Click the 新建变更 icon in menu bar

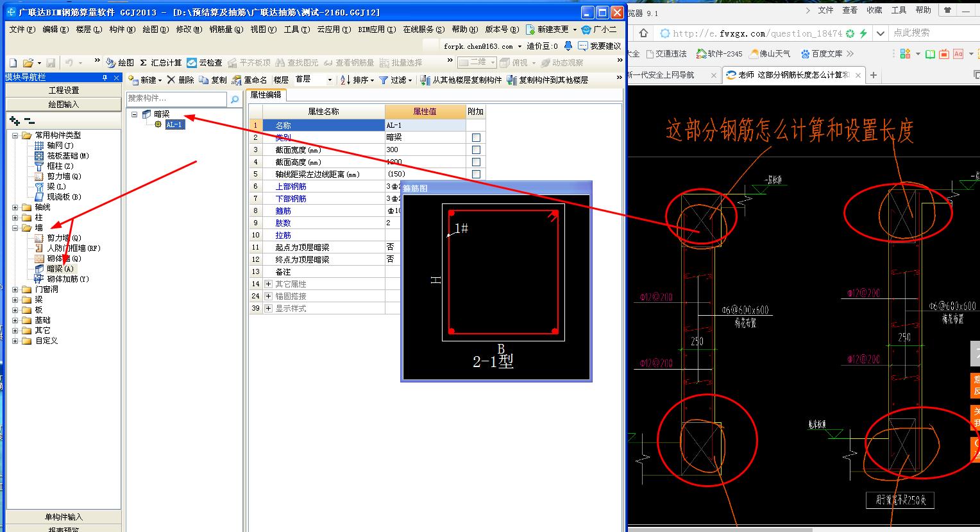coord(530,29)
